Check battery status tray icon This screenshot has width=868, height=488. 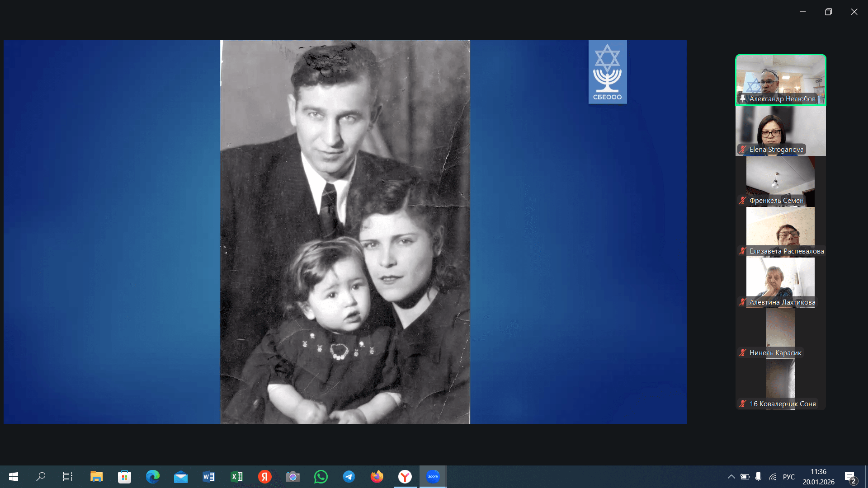pos(745,477)
